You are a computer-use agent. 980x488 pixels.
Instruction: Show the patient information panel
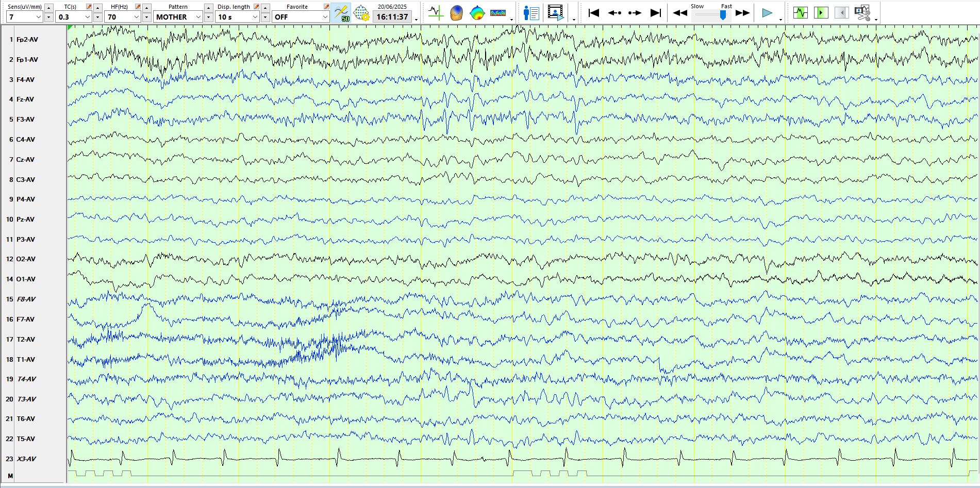click(x=531, y=12)
